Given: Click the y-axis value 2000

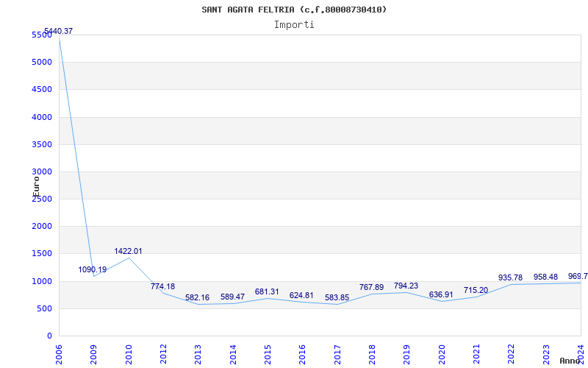Looking at the screenshot, I should [x=42, y=227].
